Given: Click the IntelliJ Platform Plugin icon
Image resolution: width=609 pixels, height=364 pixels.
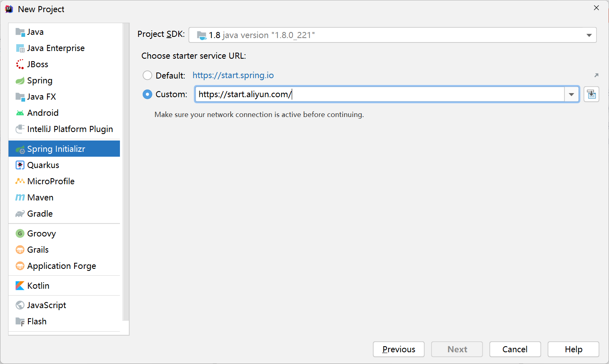Looking at the screenshot, I should 20,129.
